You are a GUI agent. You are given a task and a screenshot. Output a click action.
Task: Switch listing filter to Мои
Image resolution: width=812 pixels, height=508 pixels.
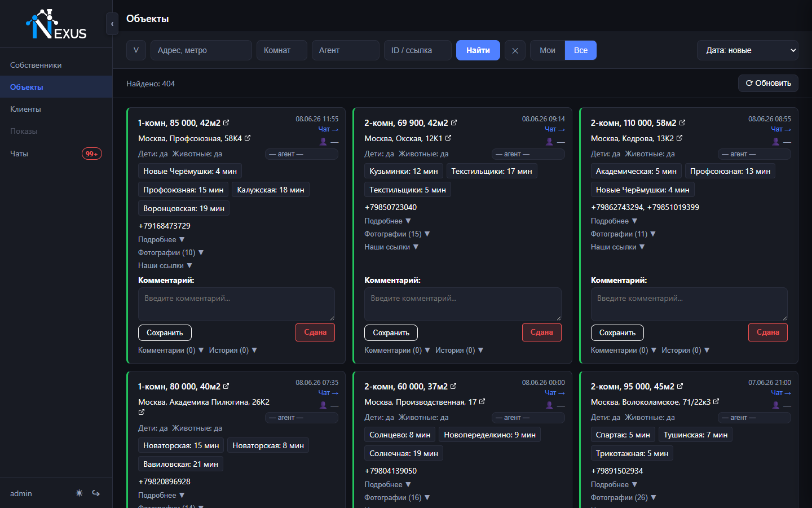point(548,50)
